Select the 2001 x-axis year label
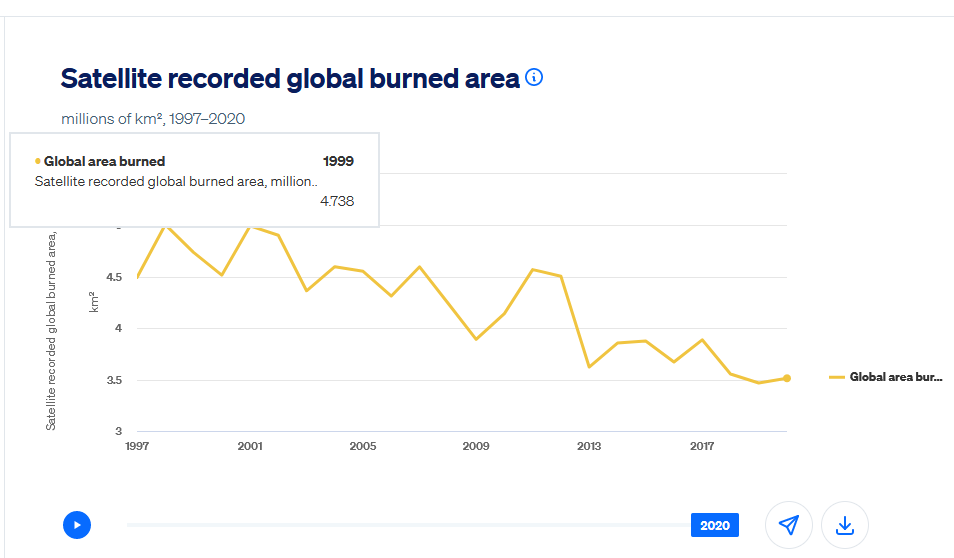Viewport: 954px width, 558px height. click(250, 447)
